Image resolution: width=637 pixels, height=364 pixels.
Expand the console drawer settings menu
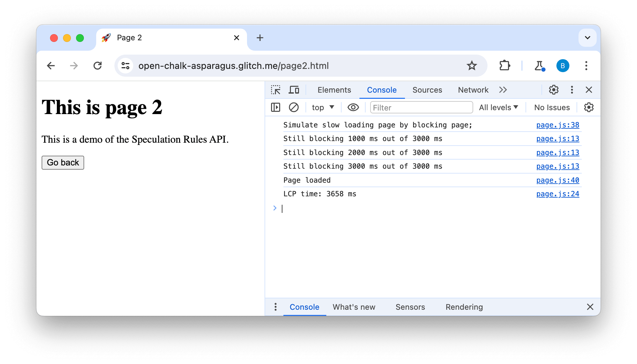275,307
